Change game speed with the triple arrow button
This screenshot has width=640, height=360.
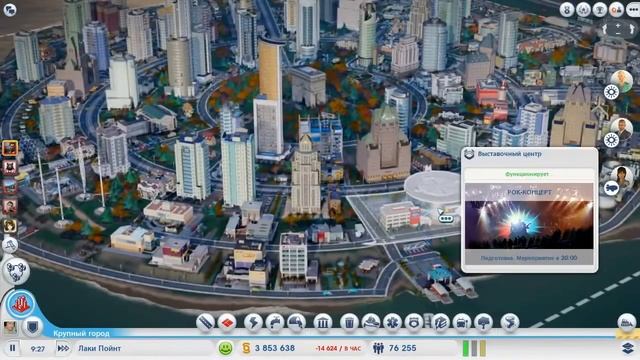click(x=63, y=348)
